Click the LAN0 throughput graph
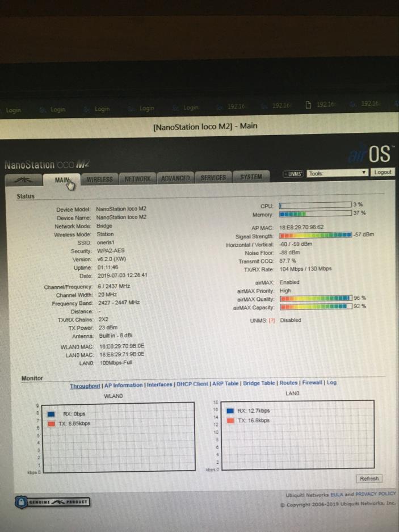 297,435
